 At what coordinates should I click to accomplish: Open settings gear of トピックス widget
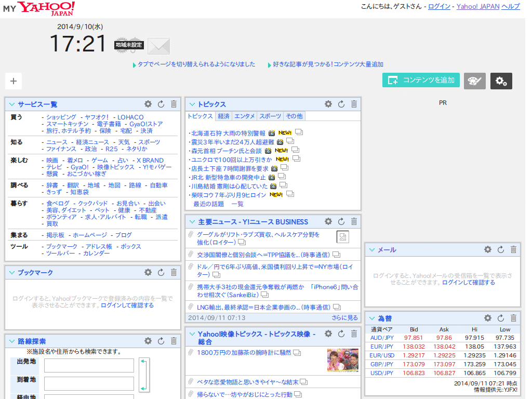tap(328, 104)
